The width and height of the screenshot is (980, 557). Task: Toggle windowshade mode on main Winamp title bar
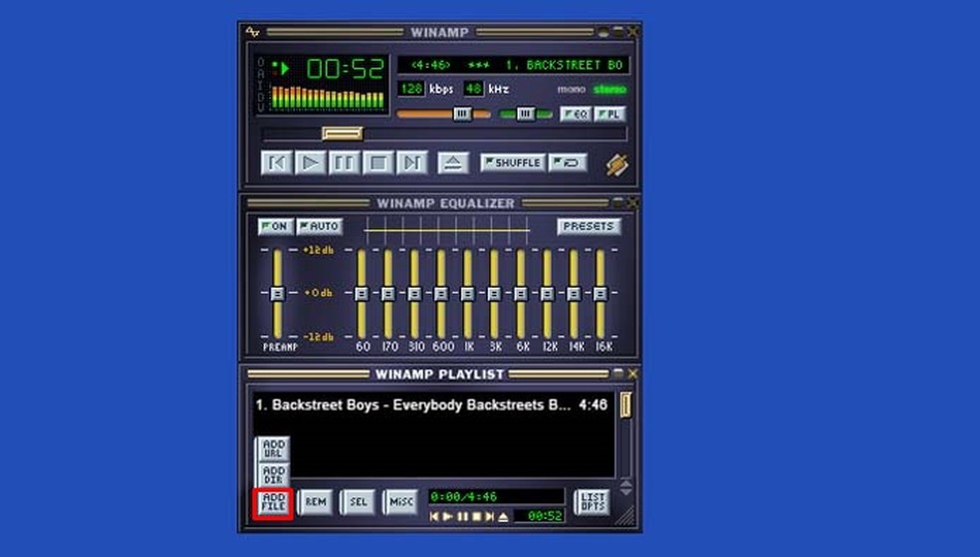click(x=618, y=31)
